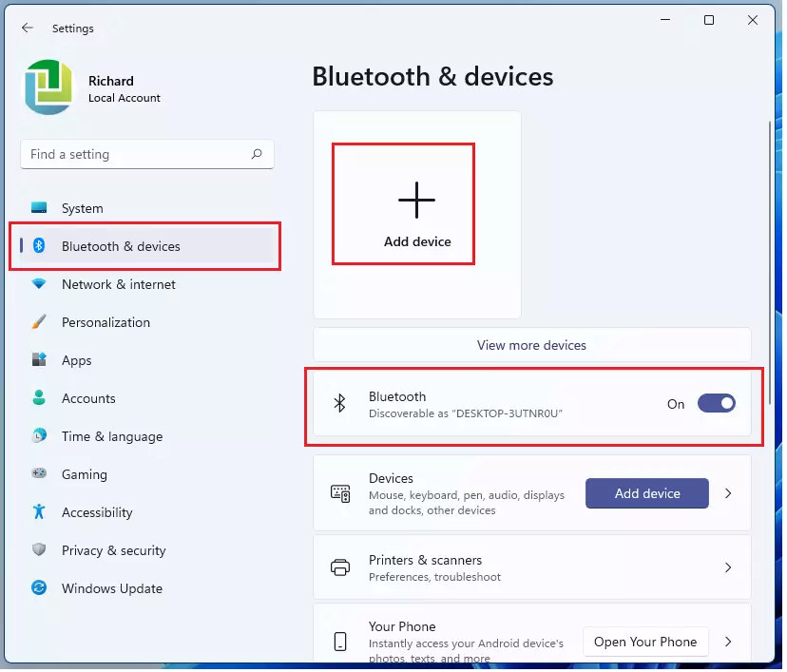
Task: Click the back arrow in Settings header
Action: click(28, 29)
